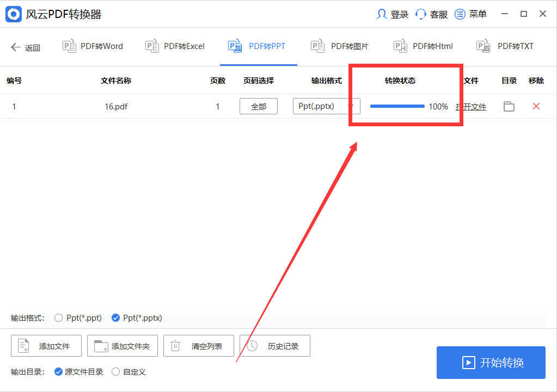Click the 历史记录 clock icon
Image resolution: width=557 pixels, height=392 pixels.
click(x=252, y=346)
